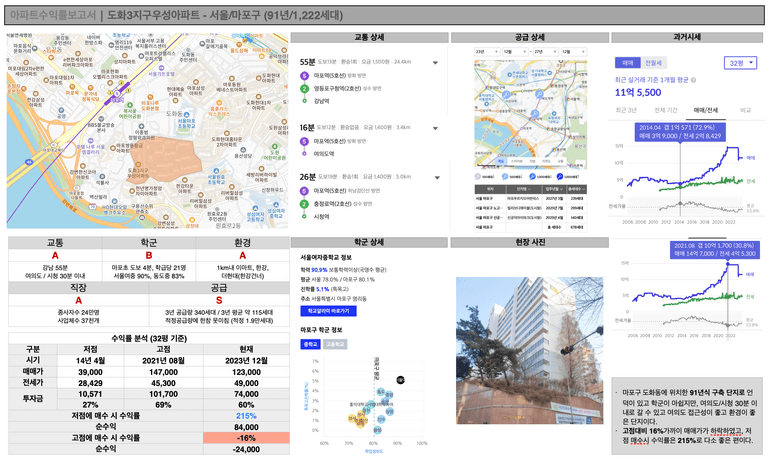Select the 중학교 school filter
Viewport: 769px width, 459px height.
coord(310,344)
